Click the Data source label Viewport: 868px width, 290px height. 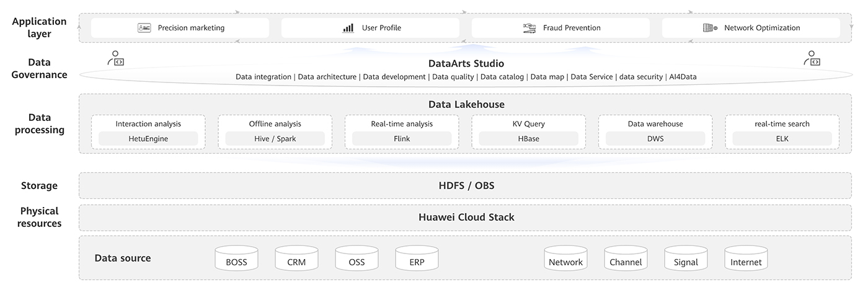123,258
